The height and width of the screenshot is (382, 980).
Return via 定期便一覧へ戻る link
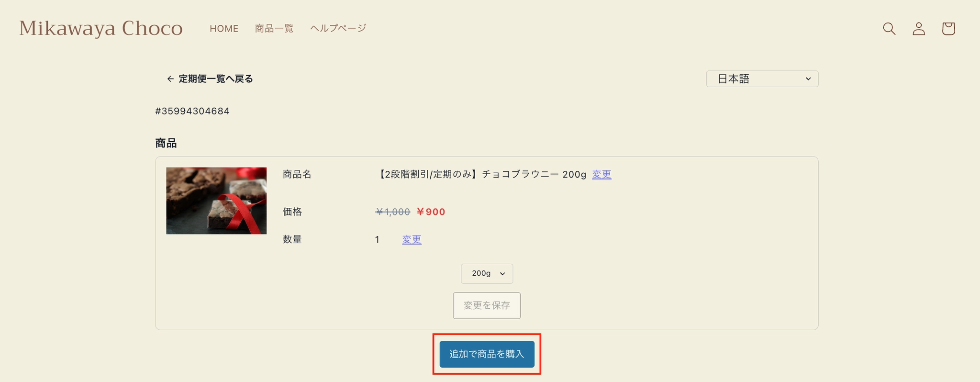216,79
